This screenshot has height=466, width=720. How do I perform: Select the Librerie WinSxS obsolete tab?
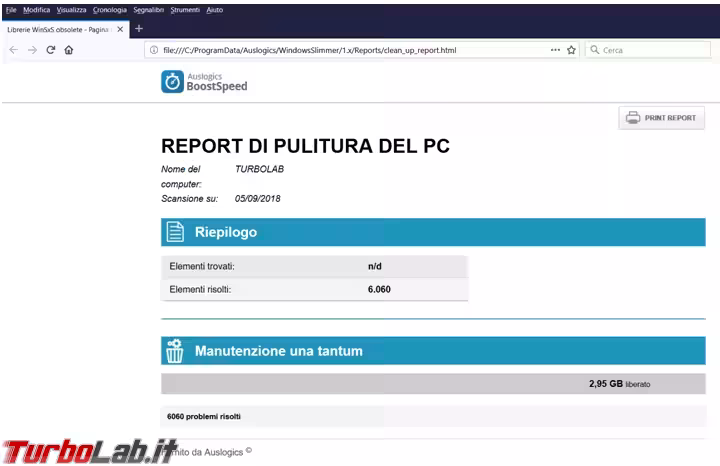[58, 29]
